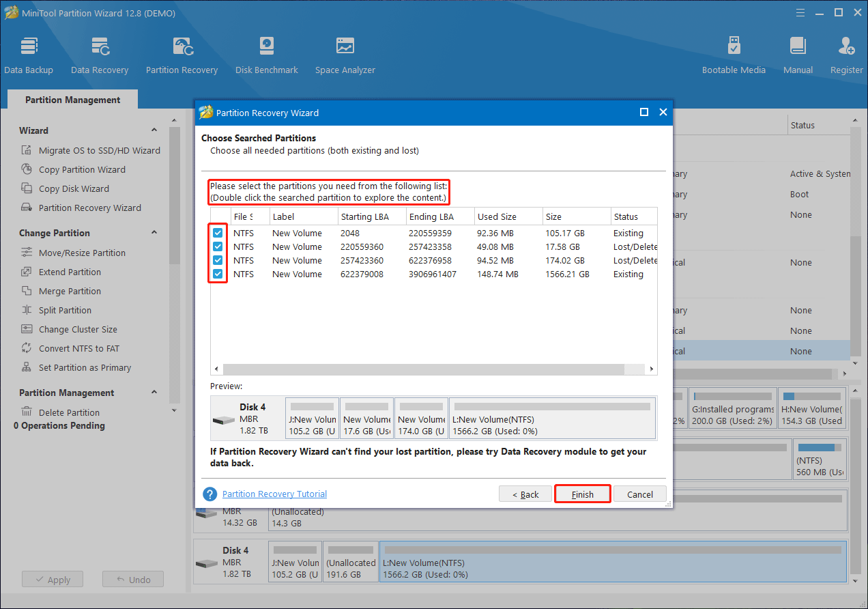Open the Manual

tap(798, 56)
